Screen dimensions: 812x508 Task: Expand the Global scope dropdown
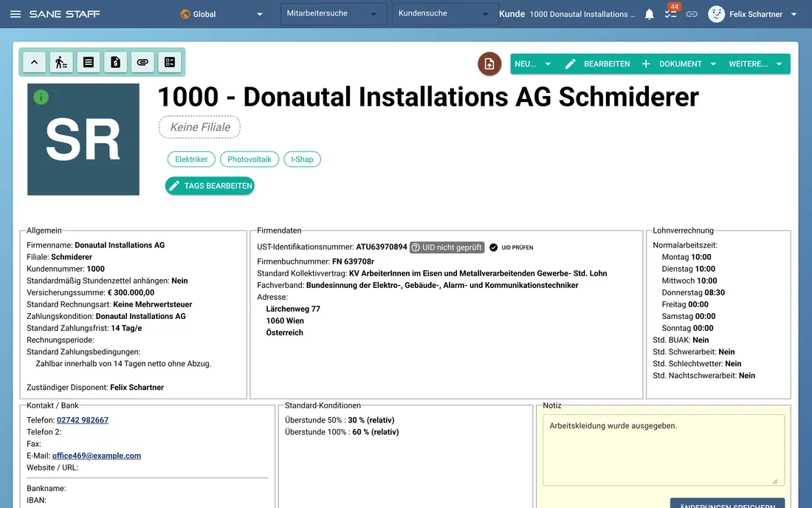click(x=259, y=15)
